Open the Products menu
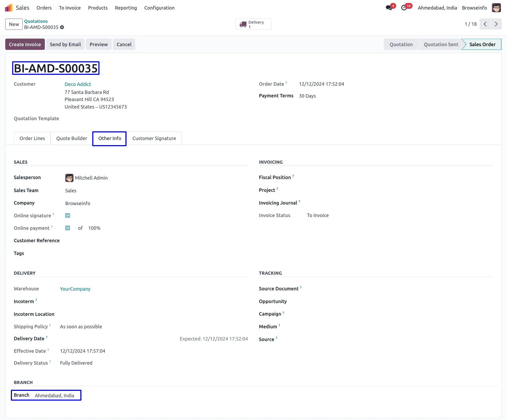This screenshot has height=420, width=507. tap(98, 8)
